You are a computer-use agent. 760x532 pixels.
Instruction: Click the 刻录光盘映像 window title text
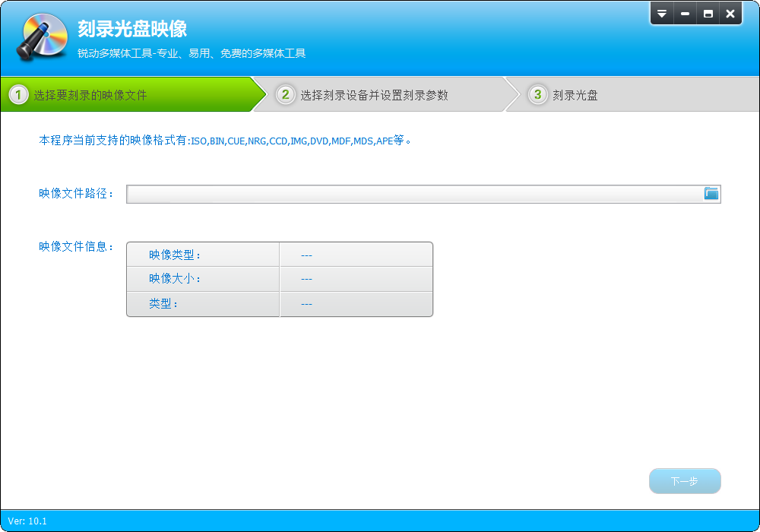132,29
